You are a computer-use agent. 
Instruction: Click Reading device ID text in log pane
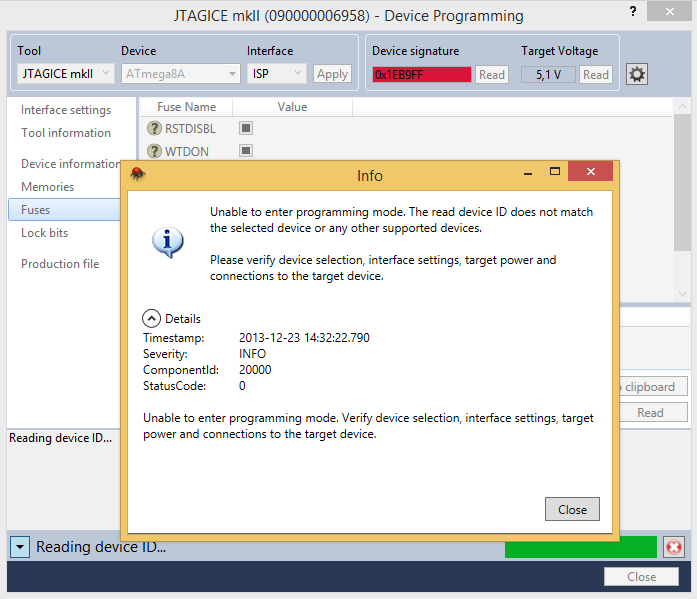click(x=60, y=438)
